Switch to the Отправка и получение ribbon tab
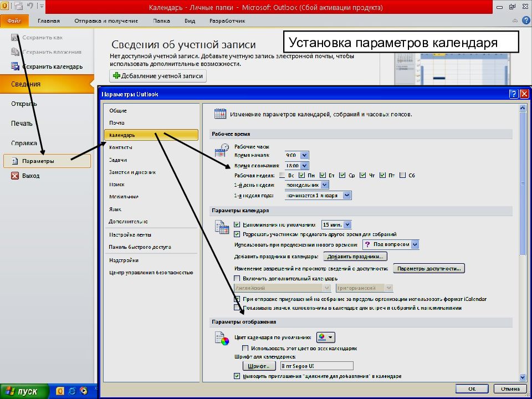The width and height of the screenshot is (532, 399). (x=106, y=21)
